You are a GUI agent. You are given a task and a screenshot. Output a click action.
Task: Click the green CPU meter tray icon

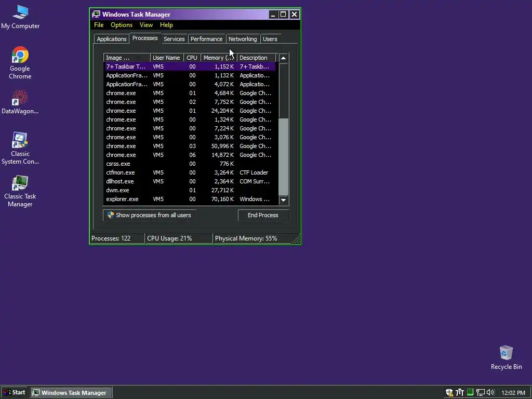pos(470,392)
